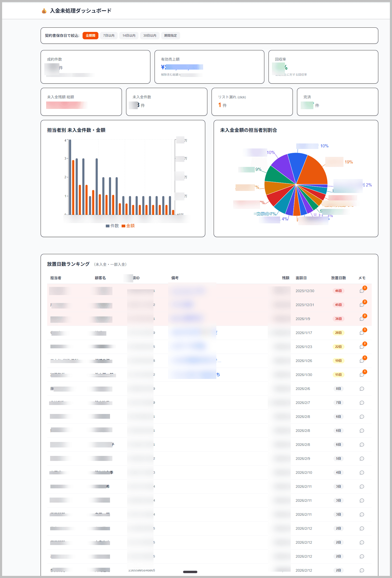Click the orange 19% pie slice
This screenshot has height=578, width=392.
[313, 171]
